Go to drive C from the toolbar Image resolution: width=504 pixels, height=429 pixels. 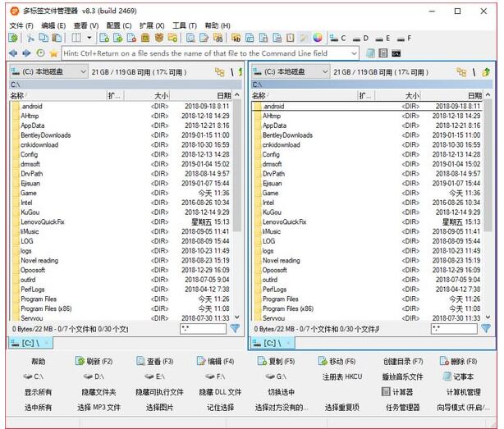[x=338, y=39]
